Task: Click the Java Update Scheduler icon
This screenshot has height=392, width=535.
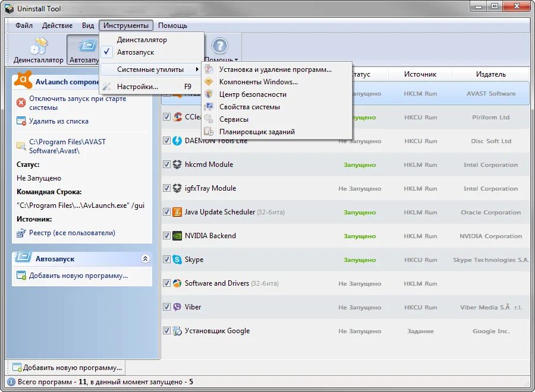Action: (177, 211)
